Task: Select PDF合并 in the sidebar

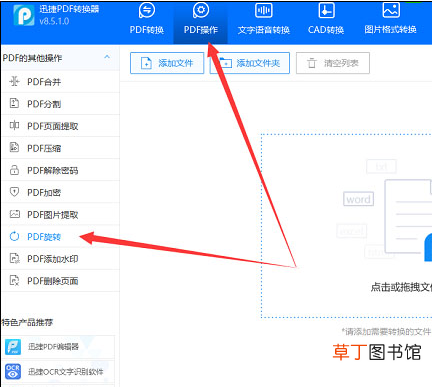Action: pyautogui.click(x=60, y=81)
